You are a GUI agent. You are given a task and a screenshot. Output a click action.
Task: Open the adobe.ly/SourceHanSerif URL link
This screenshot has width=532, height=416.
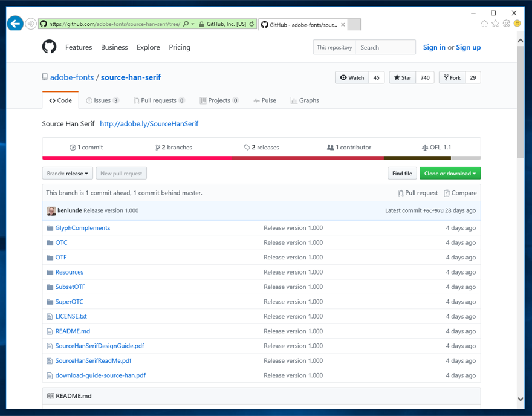tap(149, 124)
